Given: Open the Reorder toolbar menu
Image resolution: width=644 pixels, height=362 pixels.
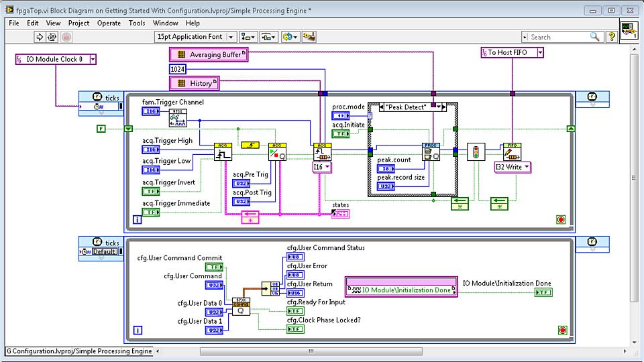Looking at the screenshot, I should 290,37.
